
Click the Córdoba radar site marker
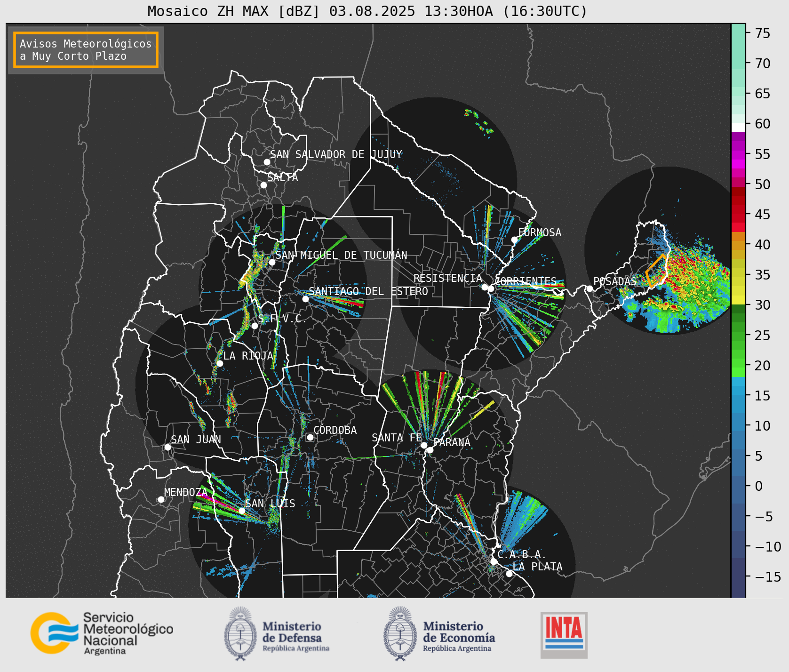[310, 437]
